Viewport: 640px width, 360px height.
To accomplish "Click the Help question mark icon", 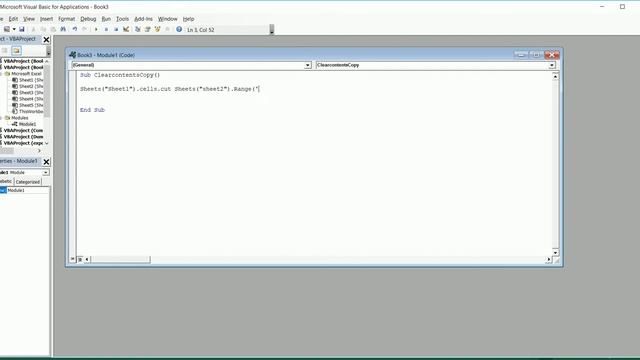I will tap(179, 29).
